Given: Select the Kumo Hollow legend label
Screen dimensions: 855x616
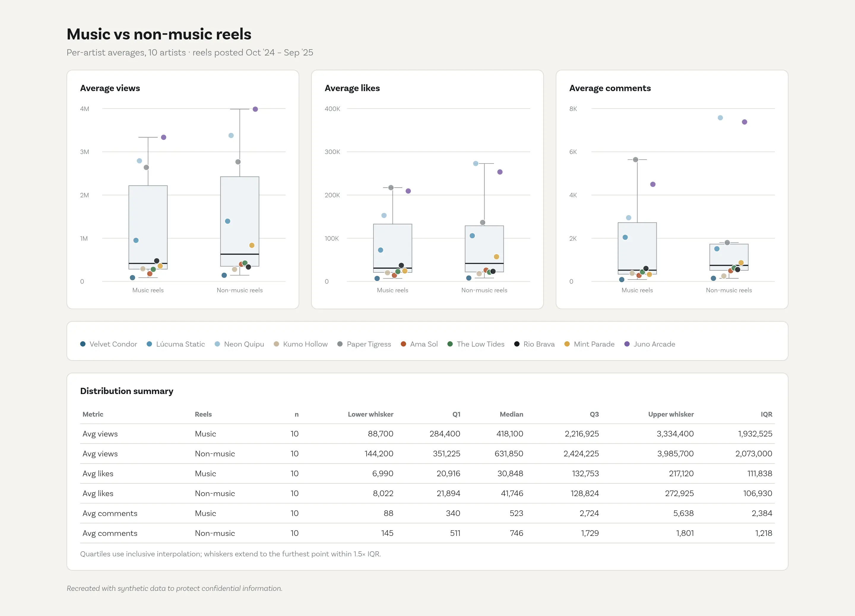Looking at the screenshot, I should point(305,344).
